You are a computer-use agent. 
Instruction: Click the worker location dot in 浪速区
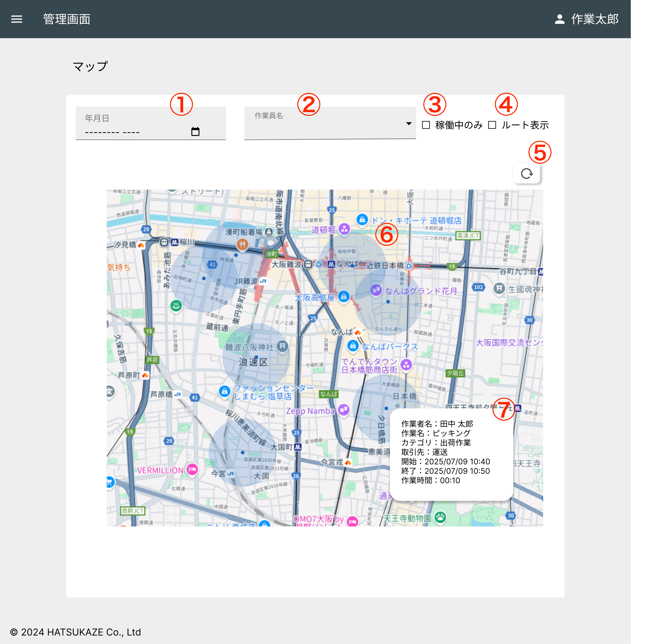tap(256, 357)
